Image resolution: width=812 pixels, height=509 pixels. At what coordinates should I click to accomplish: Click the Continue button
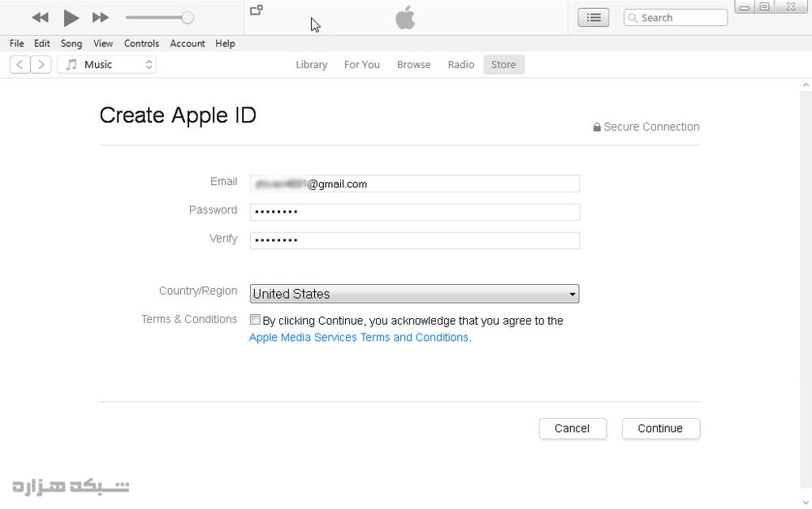point(661,429)
